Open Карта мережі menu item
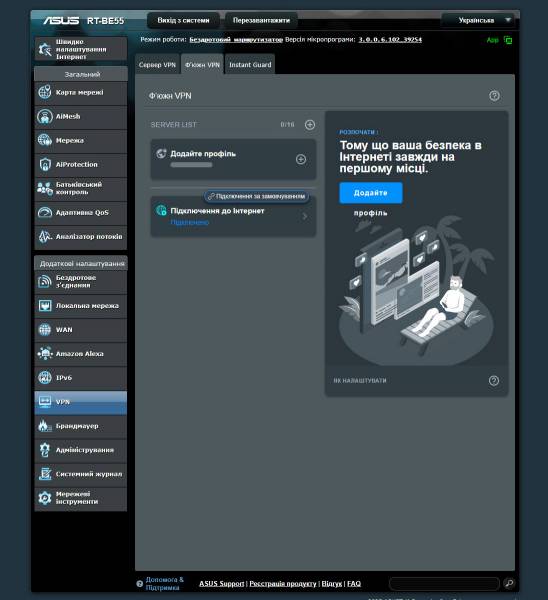Image resolution: width=548 pixels, height=600 pixels. point(81,93)
